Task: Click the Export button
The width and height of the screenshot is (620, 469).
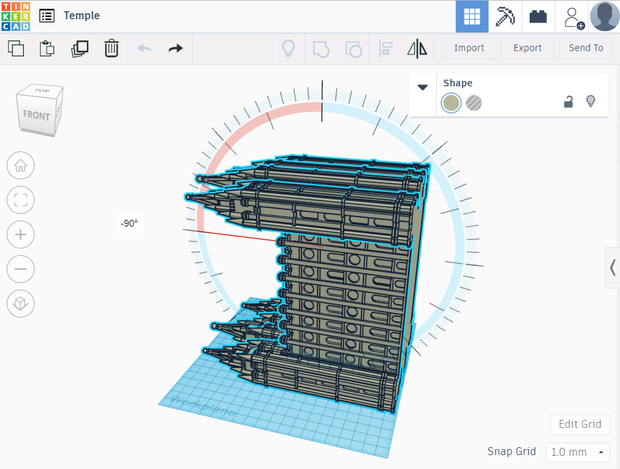Action: (x=527, y=48)
